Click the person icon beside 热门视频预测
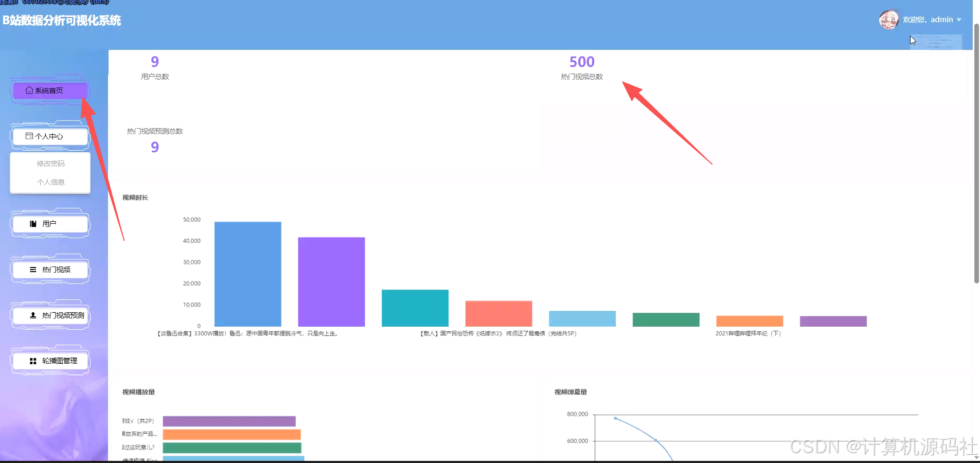 tap(33, 315)
